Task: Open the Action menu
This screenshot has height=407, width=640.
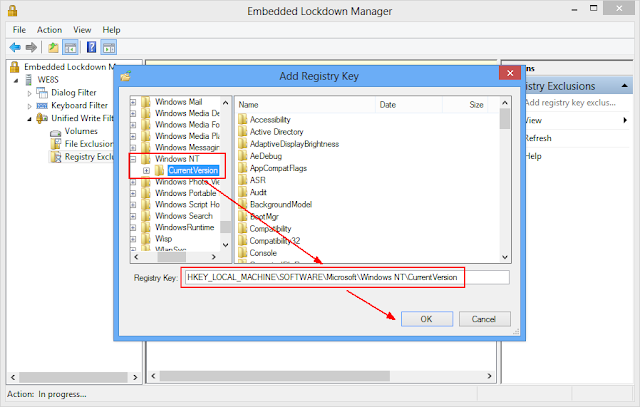Action: [49, 30]
